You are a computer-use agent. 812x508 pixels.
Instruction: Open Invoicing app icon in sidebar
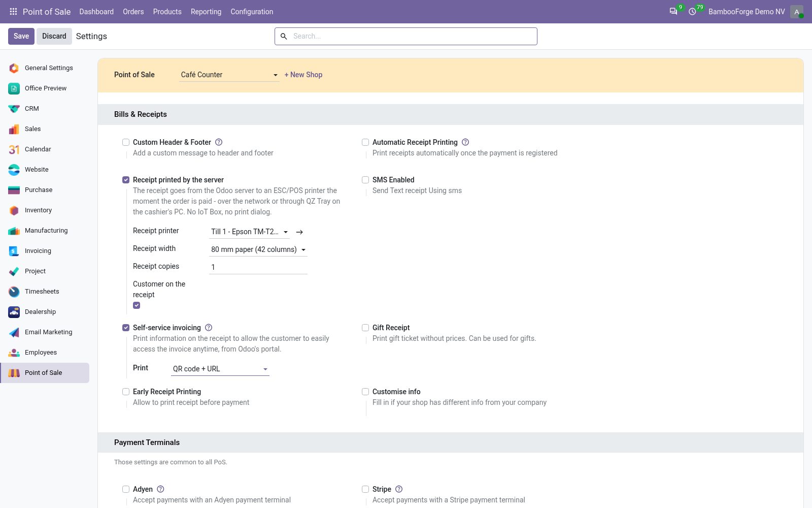pos(14,251)
